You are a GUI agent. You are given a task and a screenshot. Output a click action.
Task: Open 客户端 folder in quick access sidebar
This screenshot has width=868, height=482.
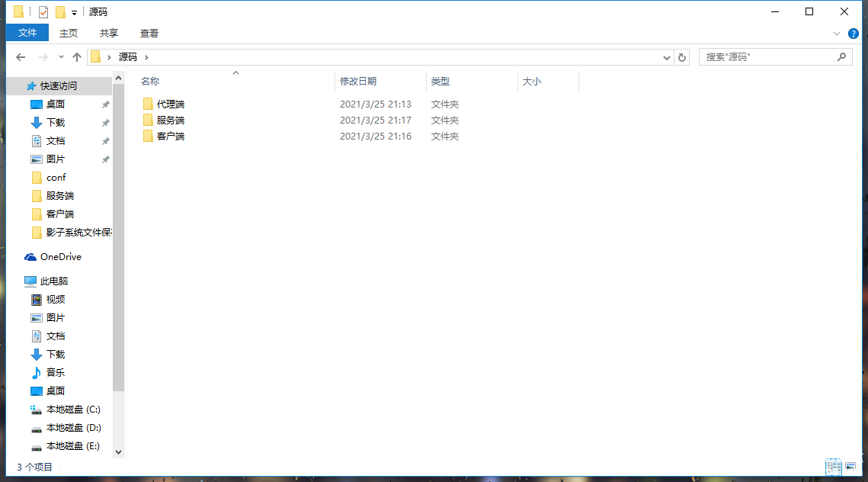click(x=52, y=214)
